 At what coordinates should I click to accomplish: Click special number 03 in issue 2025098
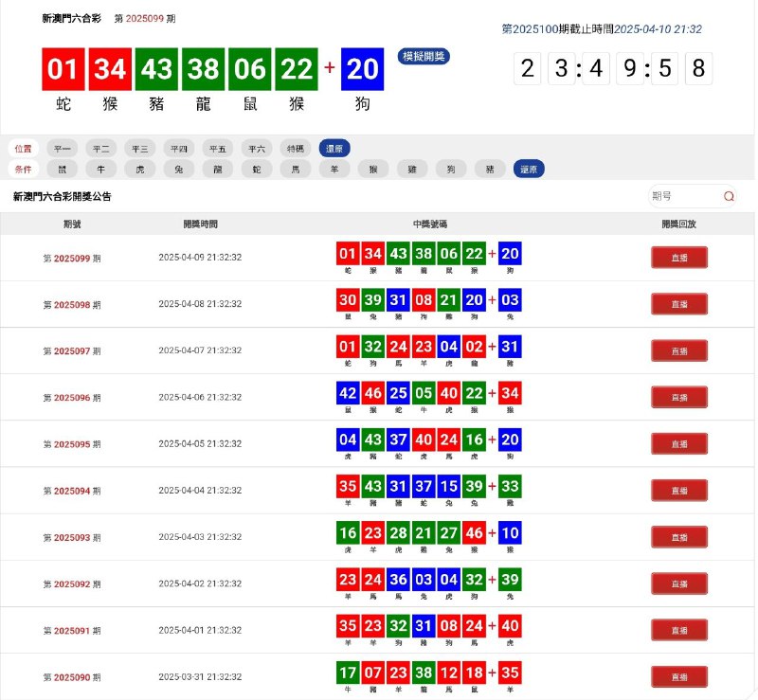pos(510,300)
